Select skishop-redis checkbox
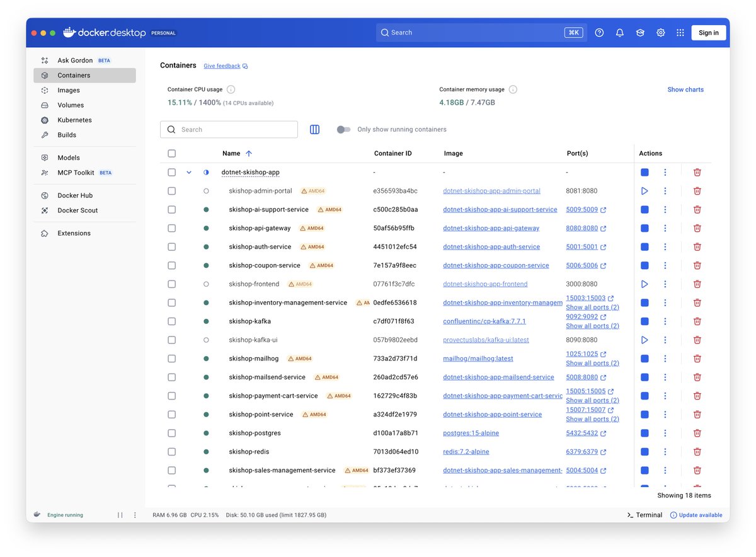Viewport: 756px width, 557px height. tap(172, 452)
